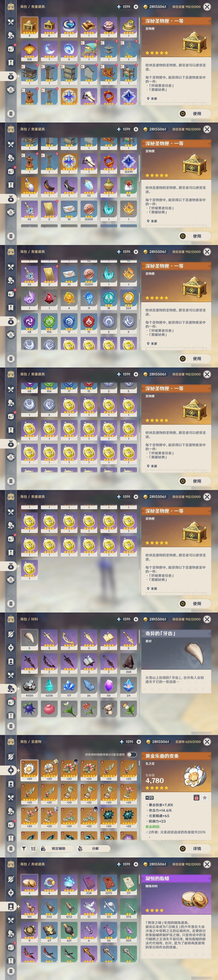
Task: Select the 凝恒的脂蜡 item in 养成道具 grid
Action: pyautogui.click(x=29, y=885)
